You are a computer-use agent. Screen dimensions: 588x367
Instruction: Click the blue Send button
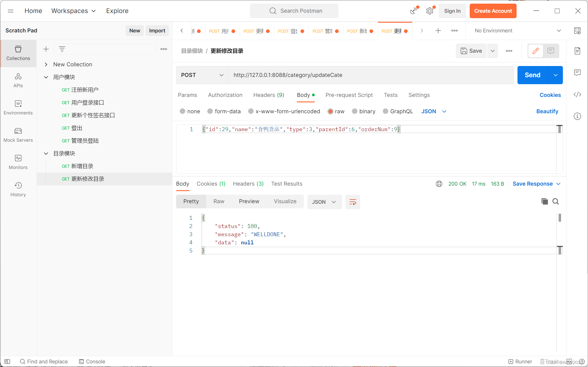coord(532,75)
